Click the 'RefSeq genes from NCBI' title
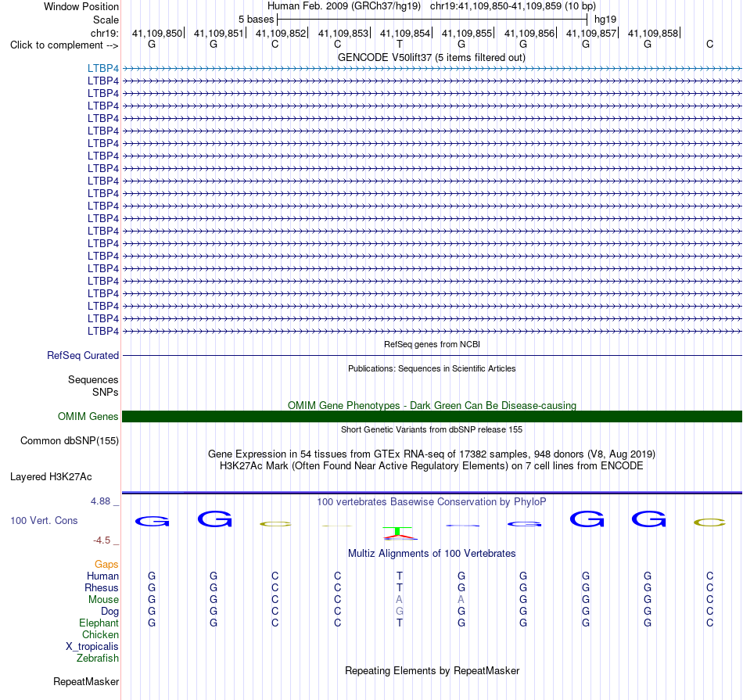This screenshot has height=700, width=743. pyautogui.click(x=432, y=344)
